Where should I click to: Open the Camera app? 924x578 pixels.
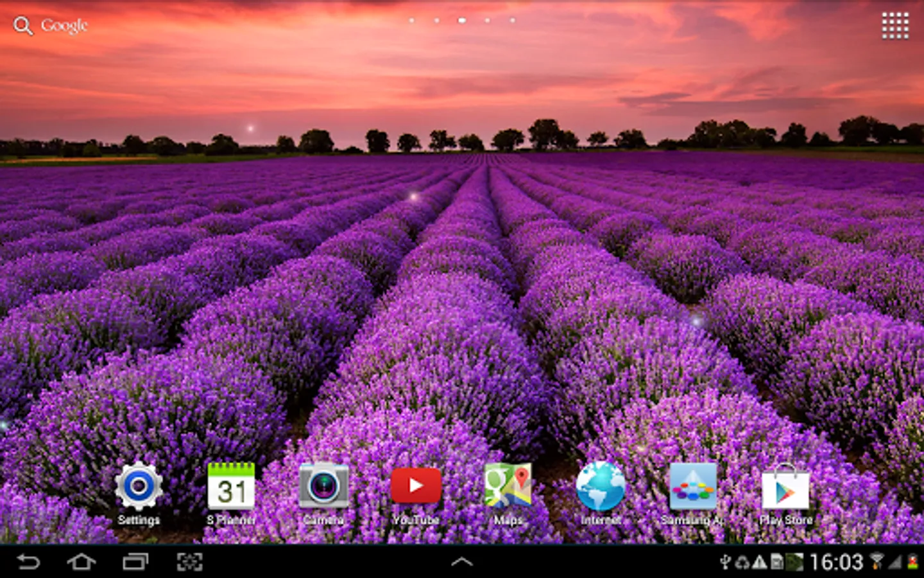click(323, 486)
